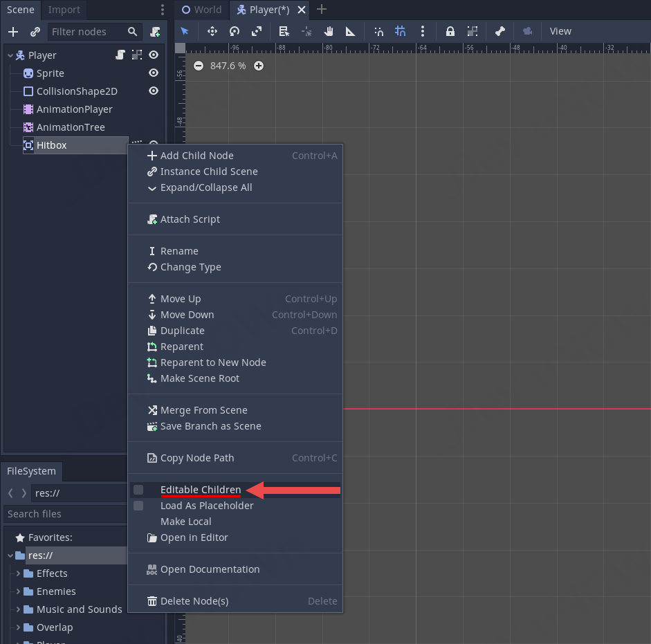This screenshot has width=651, height=644.
Task: Choose Save Branch as Scene entry
Action: pyautogui.click(x=235, y=426)
